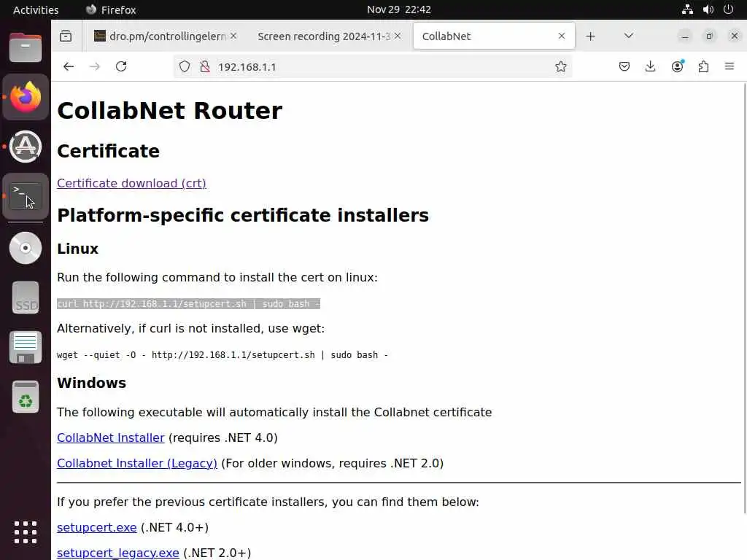
Task: Click the page vertical scrollbar
Action: point(743,297)
